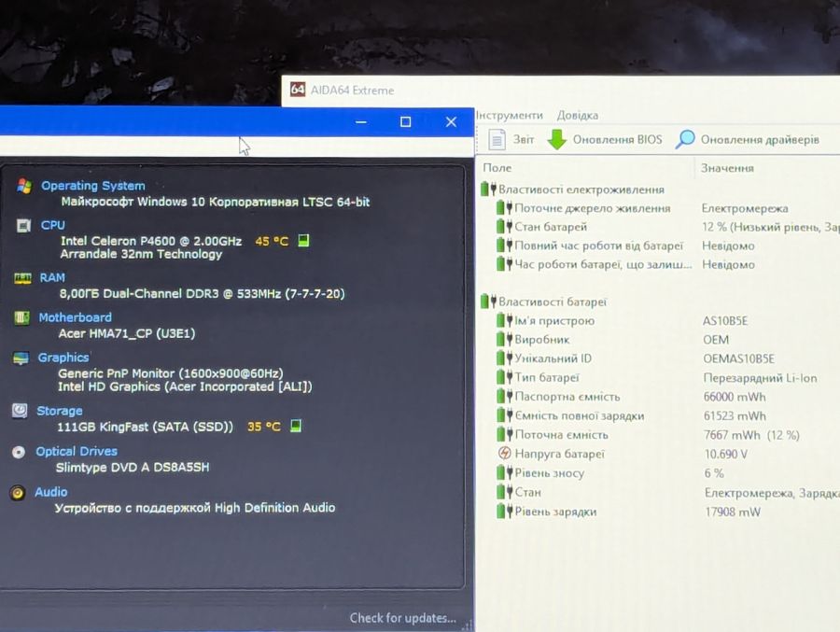Click the report document icon in AIDA64
The height and width of the screenshot is (632, 840).
pos(497,140)
